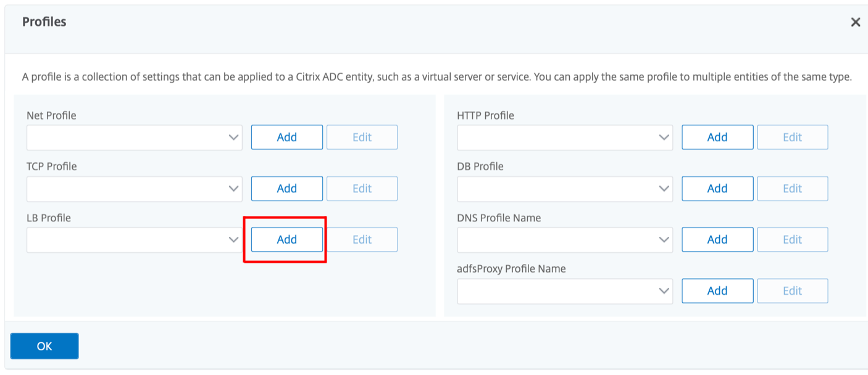Click the DB Profile label

pyautogui.click(x=480, y=167)
